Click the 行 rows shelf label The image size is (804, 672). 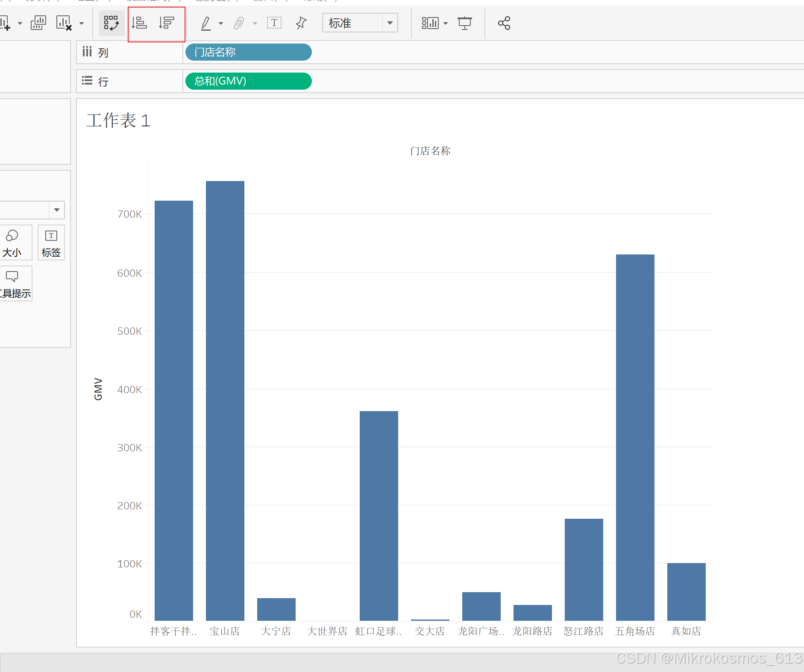click(x=103, y=82)
